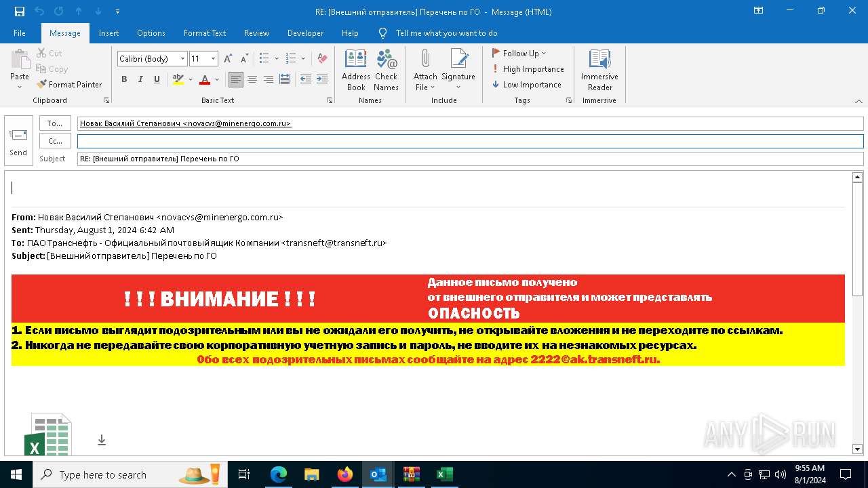Open File Explorer from taskbar
The image size is (868, 488).
point(312,474)
